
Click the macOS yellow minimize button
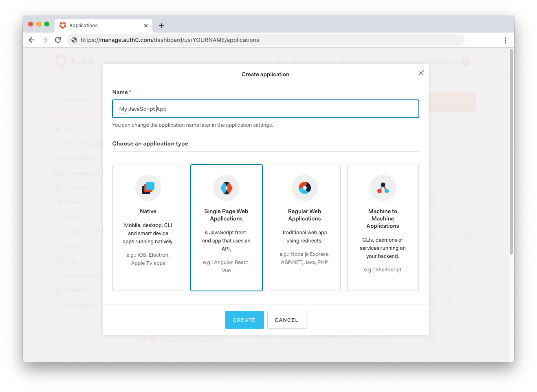pyautogui.click(x=39, y=24)
